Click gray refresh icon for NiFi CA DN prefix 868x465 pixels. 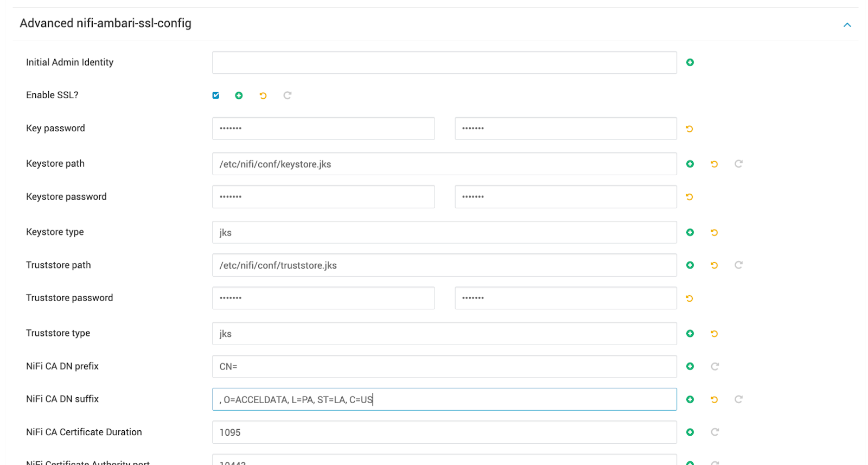(x=714, y=367)
